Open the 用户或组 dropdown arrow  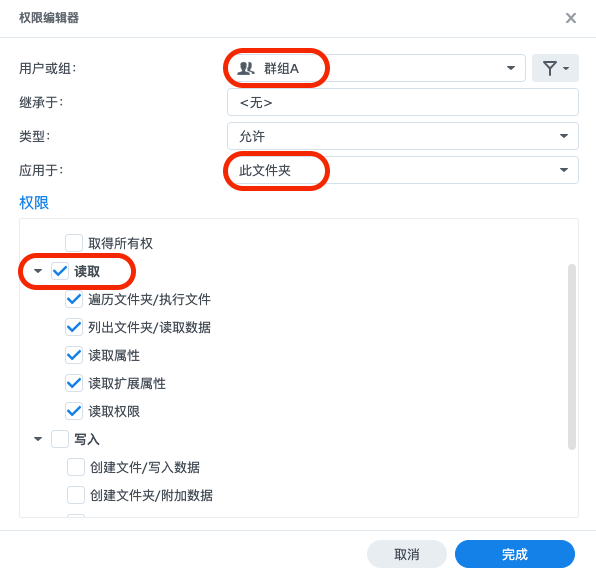coord(511,68)
